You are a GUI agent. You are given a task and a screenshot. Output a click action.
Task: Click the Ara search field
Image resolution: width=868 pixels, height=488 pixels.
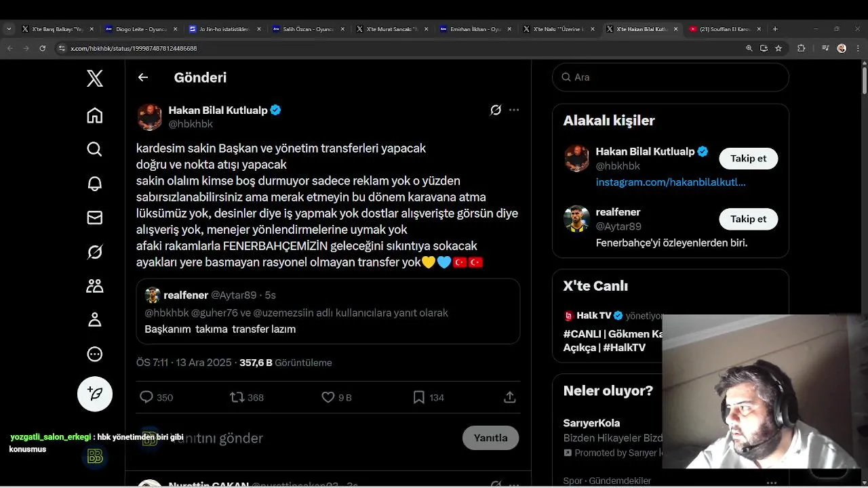coord(671,77)
